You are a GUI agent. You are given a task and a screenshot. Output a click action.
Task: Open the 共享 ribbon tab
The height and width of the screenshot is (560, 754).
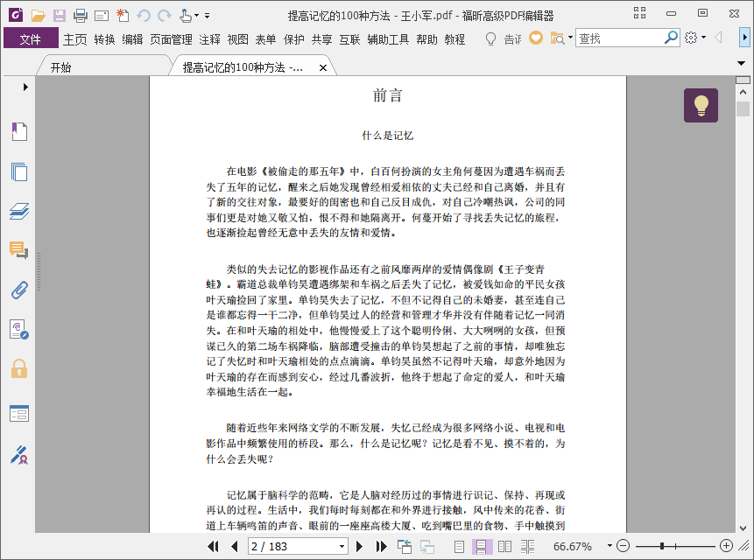pos(321,39)
